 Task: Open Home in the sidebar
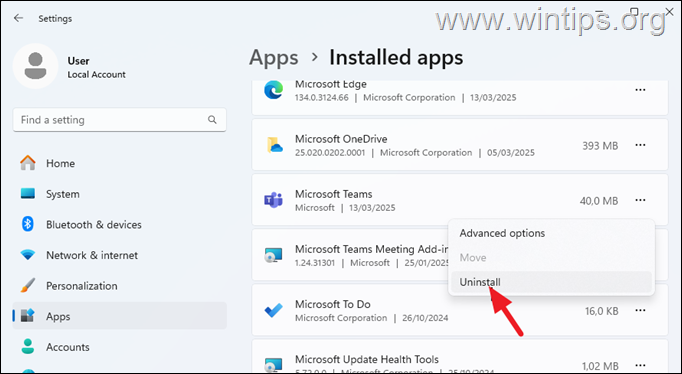(x=120, y=163)
